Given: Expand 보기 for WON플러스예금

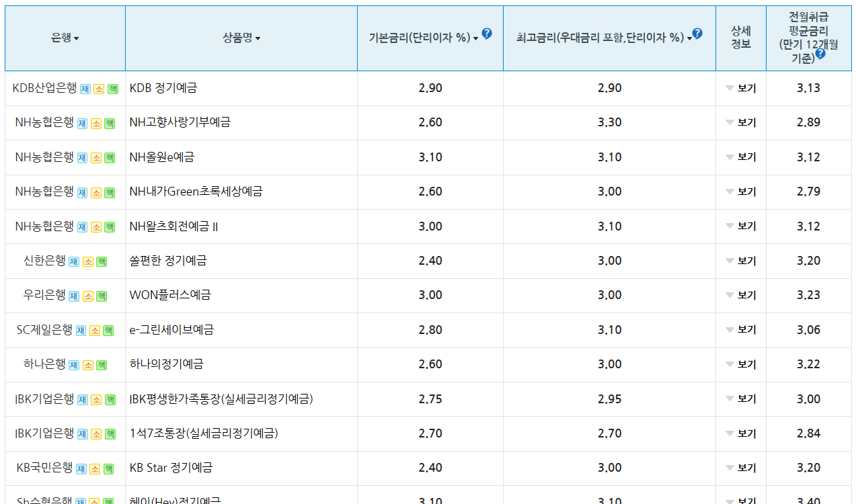Looking at the screenshot, I should (741, 295).
